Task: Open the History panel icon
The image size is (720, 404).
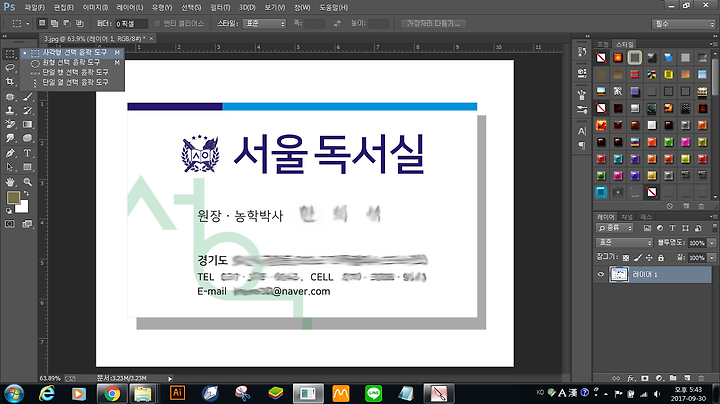Action: 582,51
